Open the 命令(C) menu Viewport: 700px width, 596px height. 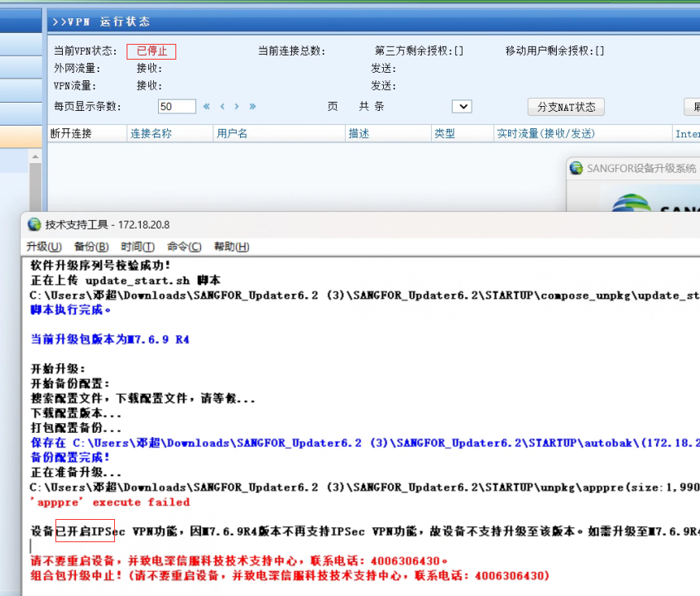(184, 247)
